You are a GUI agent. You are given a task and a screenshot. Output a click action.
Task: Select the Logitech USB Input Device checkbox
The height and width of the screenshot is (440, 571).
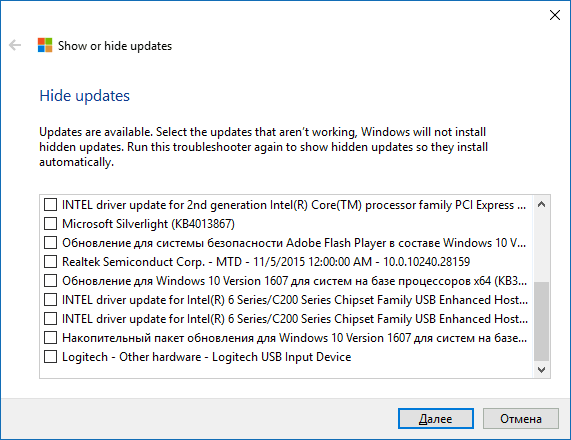(50, 356)
